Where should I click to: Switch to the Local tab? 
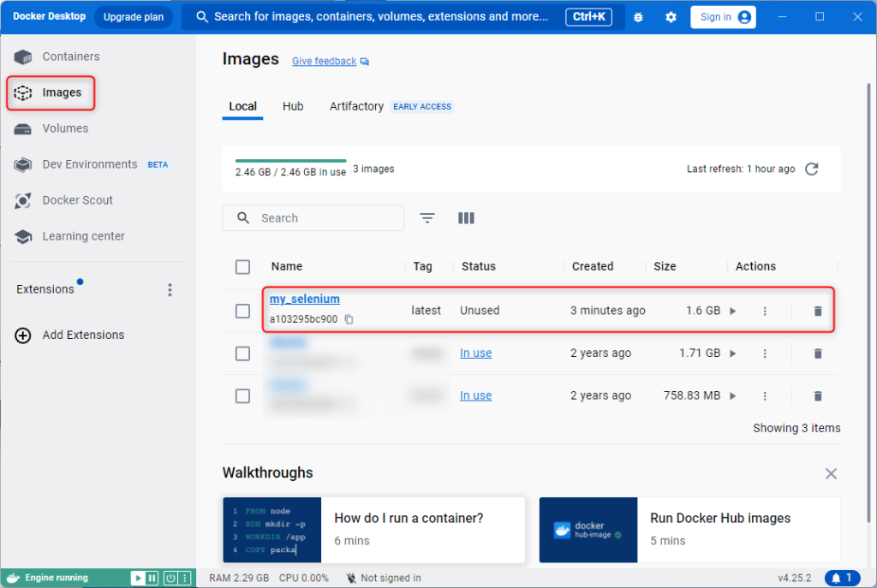242,106
